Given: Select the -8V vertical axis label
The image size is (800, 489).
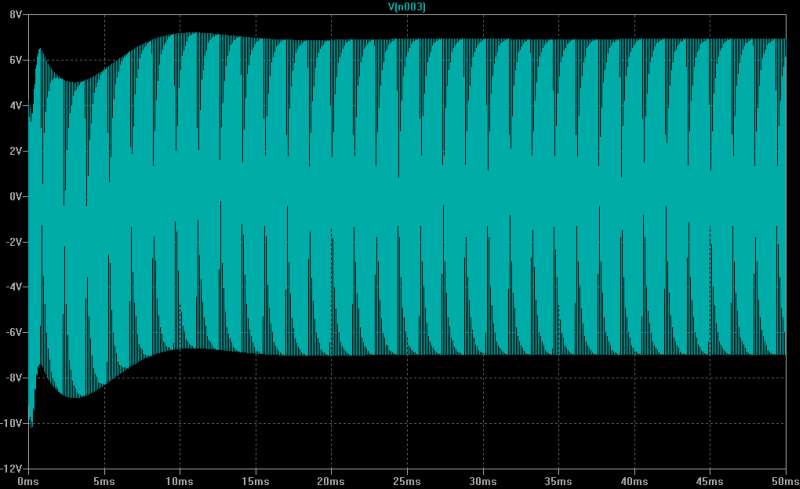Looking at the screenshot, I should 13,377.
